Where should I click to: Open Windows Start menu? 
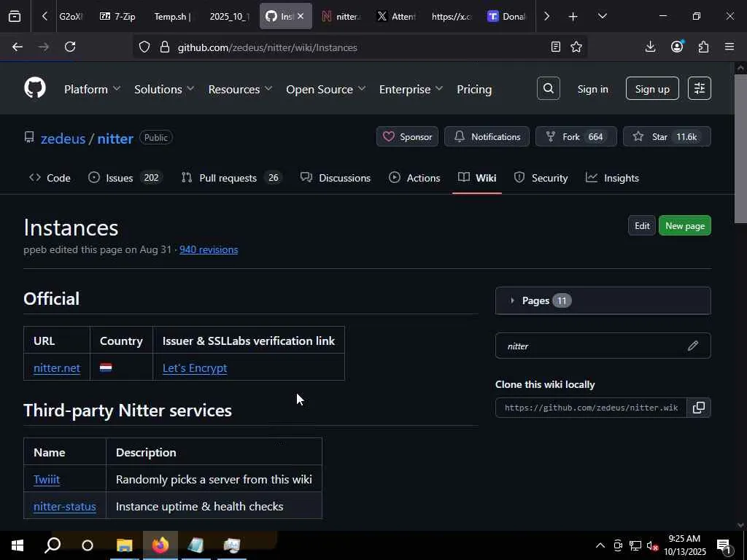pos(18,545)
